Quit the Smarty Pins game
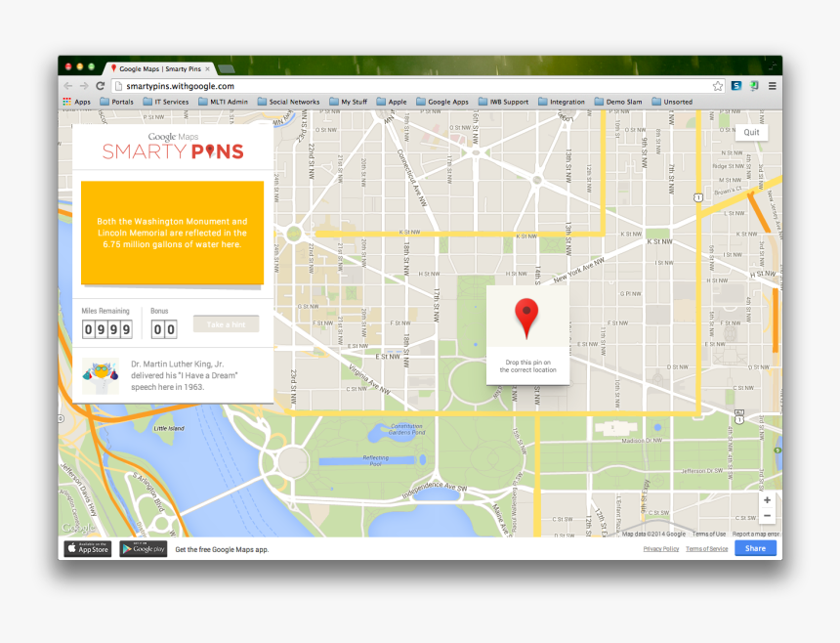 [x=751, y=132]
